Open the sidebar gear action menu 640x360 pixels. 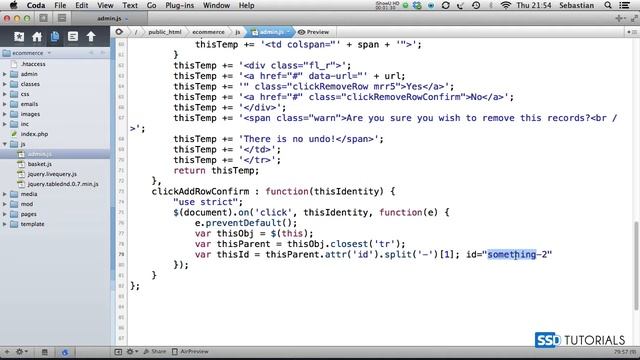(x=21, y=351)
